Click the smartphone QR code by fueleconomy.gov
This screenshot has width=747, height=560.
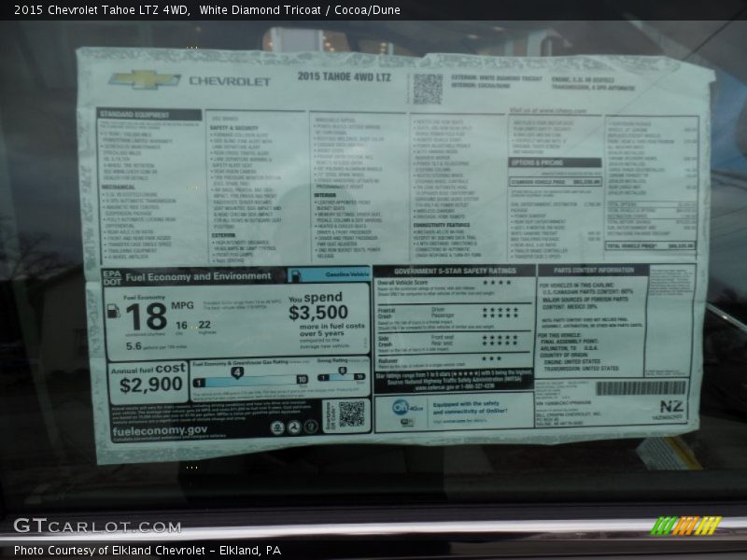352,413
